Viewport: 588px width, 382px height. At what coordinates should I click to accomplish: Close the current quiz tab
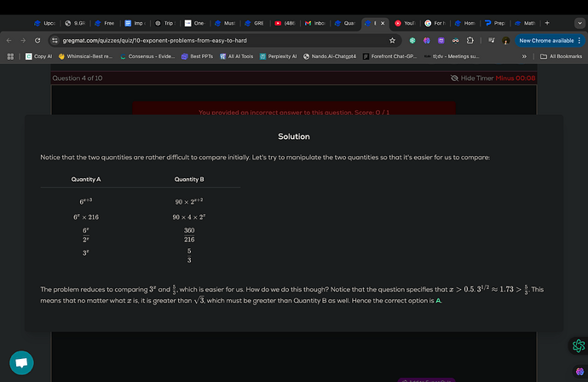(383, 23)
